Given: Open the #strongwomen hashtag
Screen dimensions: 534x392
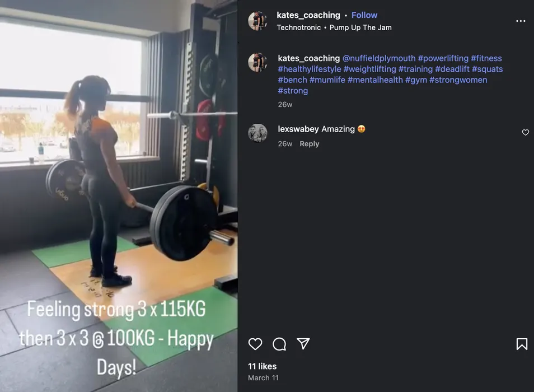Looking at the screenshot, I should click(x=458, y=80).
